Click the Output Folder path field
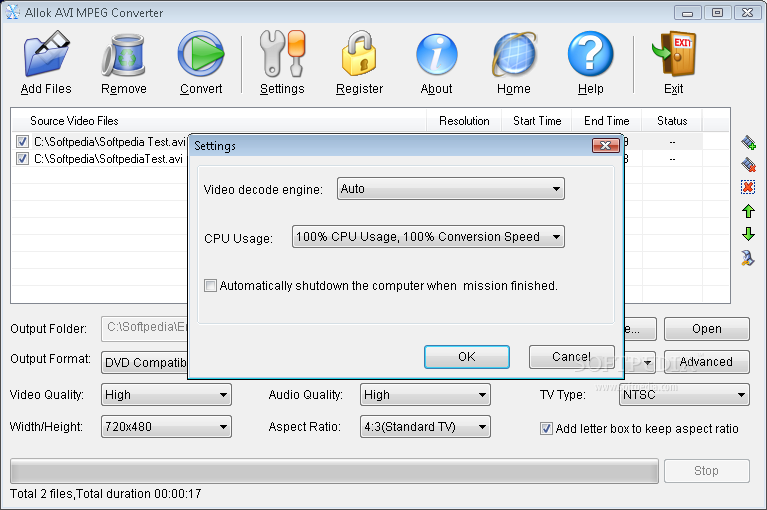The image size is (767, 510). 145,329
